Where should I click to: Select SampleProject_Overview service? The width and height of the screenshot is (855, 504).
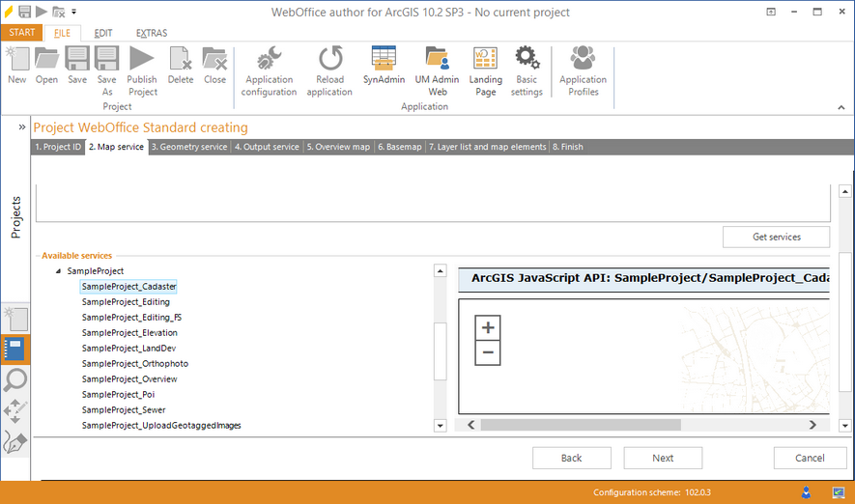[x=129, y=379]
